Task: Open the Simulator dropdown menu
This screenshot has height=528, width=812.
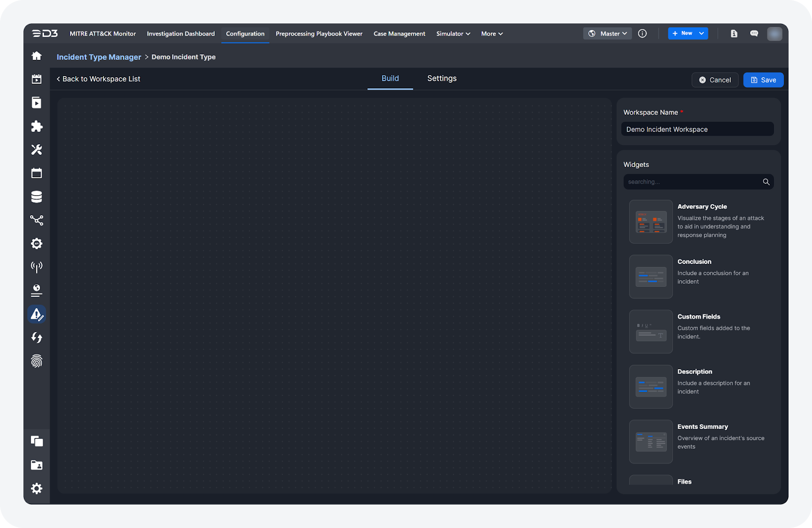Action: [x=453, y=34]
